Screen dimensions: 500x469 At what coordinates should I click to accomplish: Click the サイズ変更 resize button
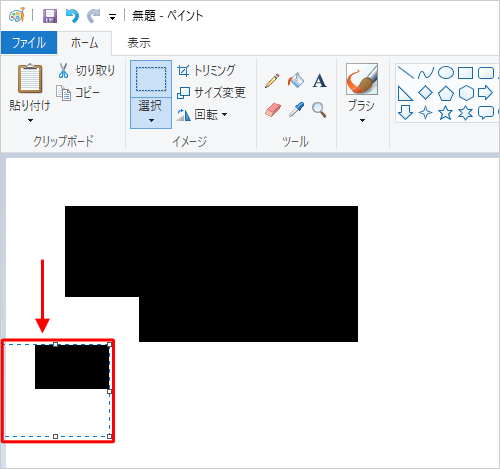pos(211,92)
